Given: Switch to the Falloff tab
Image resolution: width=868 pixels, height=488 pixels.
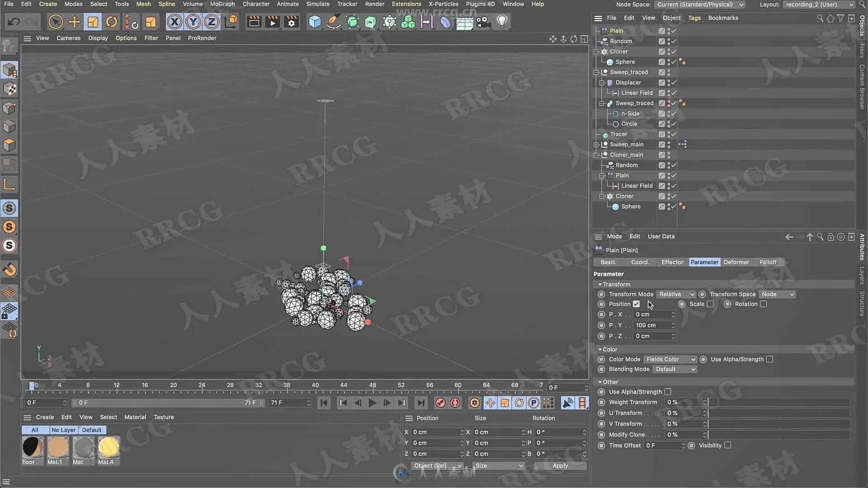Looking at the screenshot, I should (768, 262).
